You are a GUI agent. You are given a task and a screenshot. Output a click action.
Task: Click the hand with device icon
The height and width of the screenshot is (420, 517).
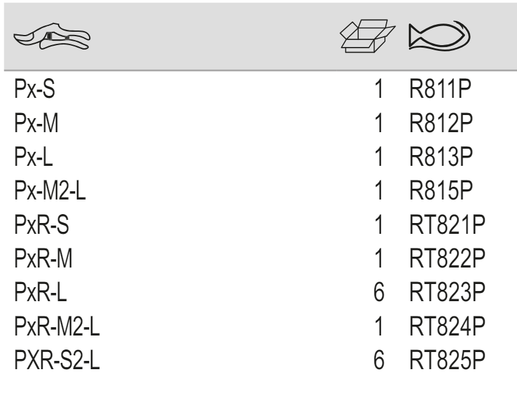[x=55, y=37]
